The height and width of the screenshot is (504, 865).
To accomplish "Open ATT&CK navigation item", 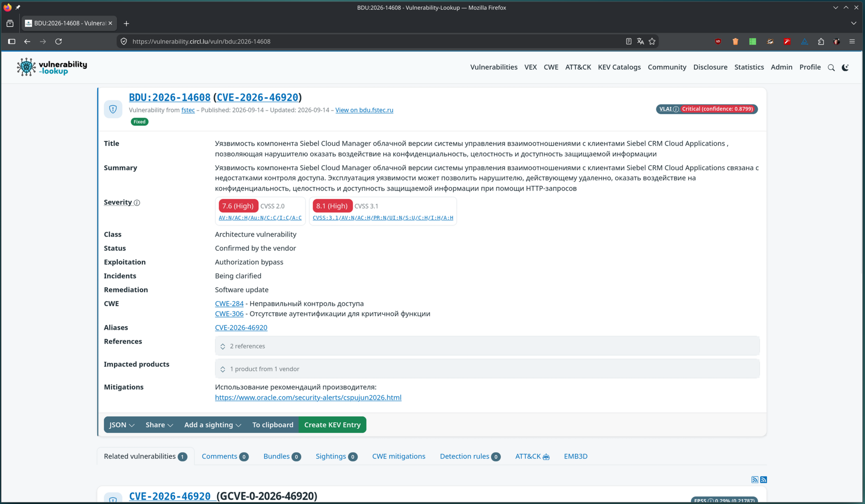I will 578,67.
